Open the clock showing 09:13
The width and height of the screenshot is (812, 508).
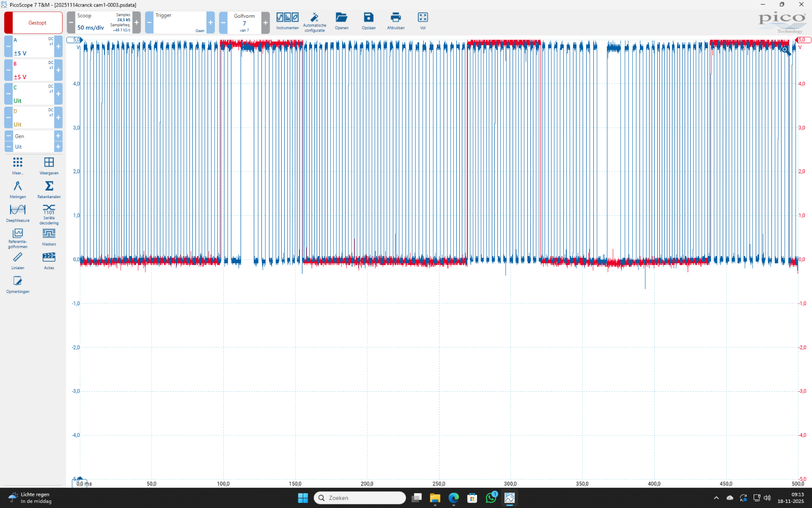point(791,498)
